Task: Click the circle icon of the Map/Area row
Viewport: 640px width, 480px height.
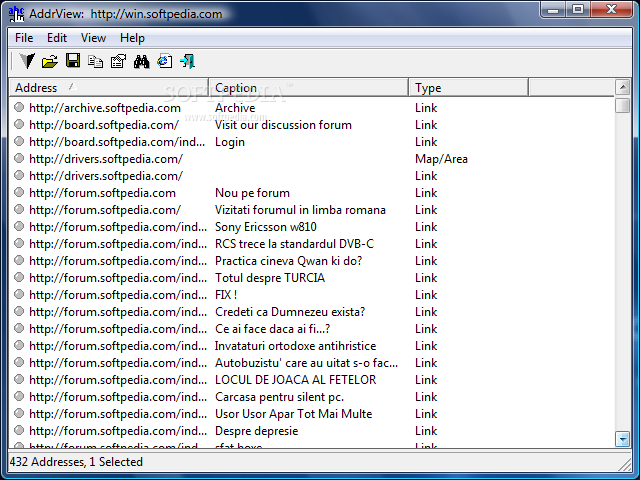Action: click(19, 158)
